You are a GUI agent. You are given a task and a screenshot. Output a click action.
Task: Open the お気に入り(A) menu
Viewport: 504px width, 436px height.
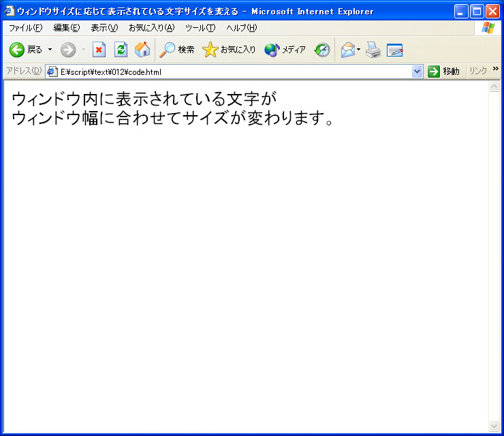tap(151, 28)
